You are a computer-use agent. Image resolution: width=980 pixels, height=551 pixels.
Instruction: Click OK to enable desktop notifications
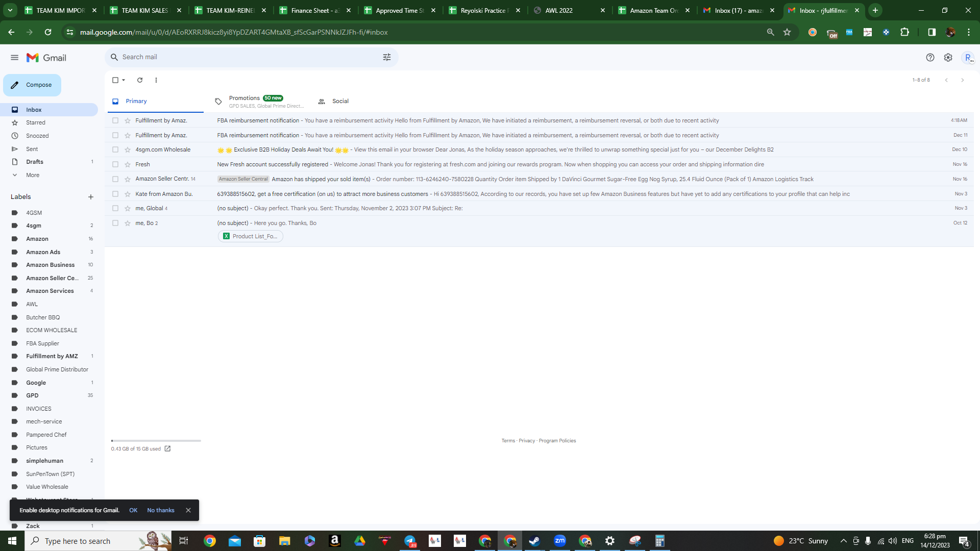click(x=133, y=510)
